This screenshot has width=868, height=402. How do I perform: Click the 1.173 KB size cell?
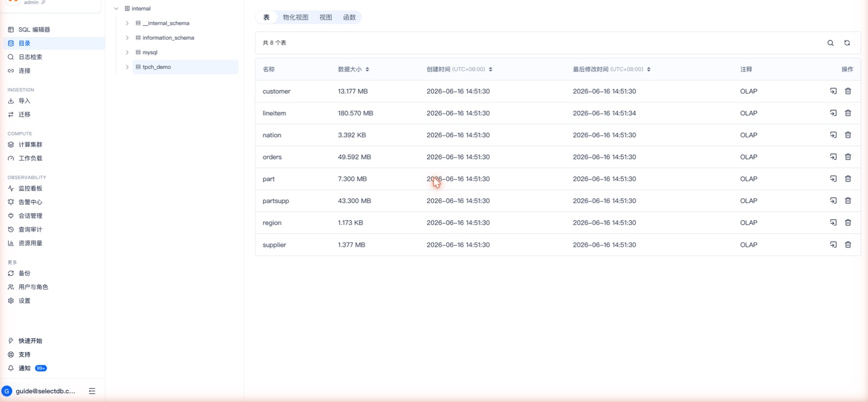click(x=350, y=223)
